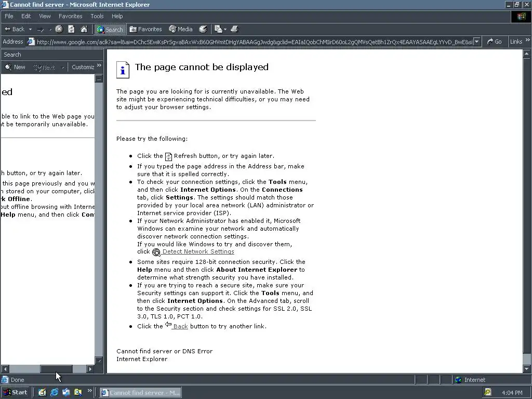This screenshot has height=399, width=532.
Task: Click the Mail toolbar icon
Action: click(219, 29)
